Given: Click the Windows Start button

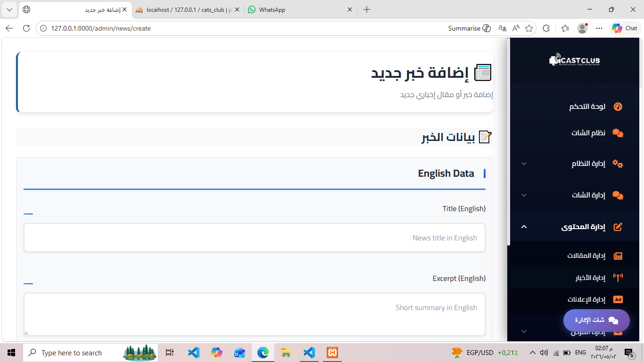Looking at the screenshot, I should [11, 353].
